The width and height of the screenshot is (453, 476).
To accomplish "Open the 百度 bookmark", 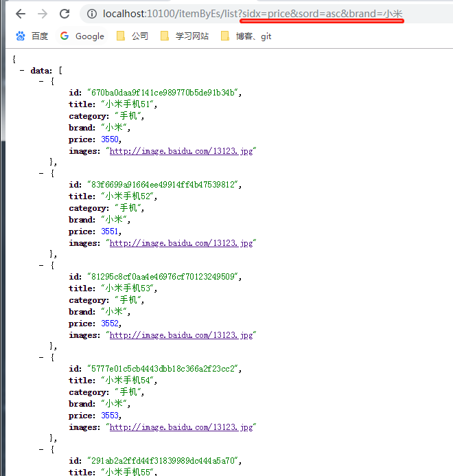I will [x=32, y=36].
